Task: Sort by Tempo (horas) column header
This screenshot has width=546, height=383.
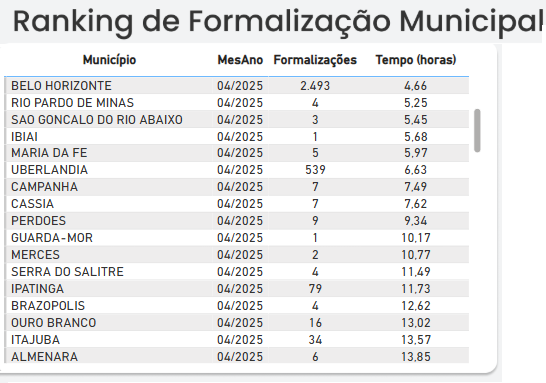Action: [x=416, y=60]
